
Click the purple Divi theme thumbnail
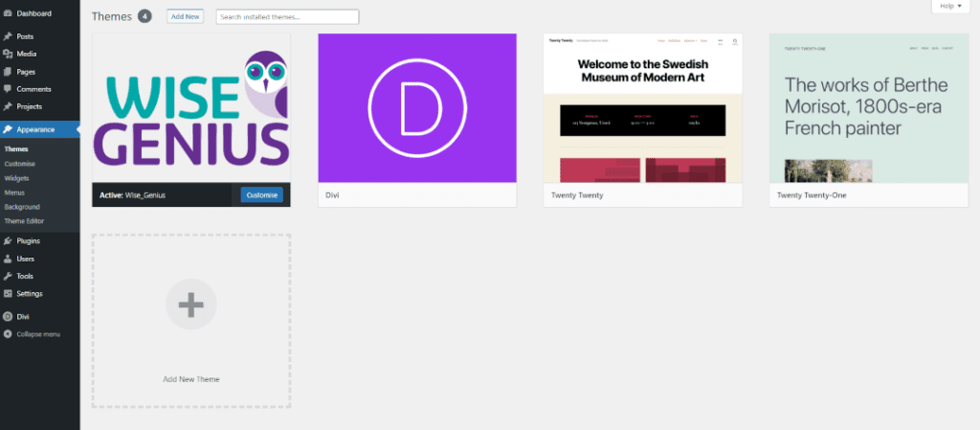(417, 107)
